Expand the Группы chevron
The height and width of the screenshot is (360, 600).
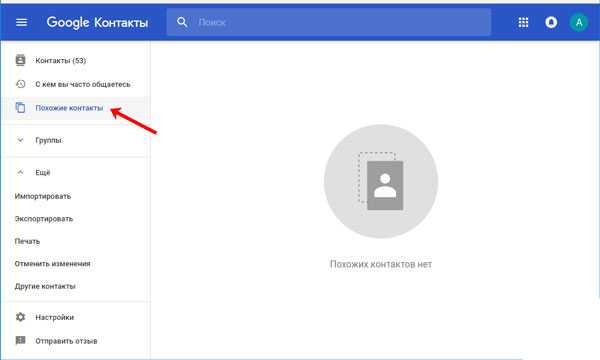click(x=20, y=140)
